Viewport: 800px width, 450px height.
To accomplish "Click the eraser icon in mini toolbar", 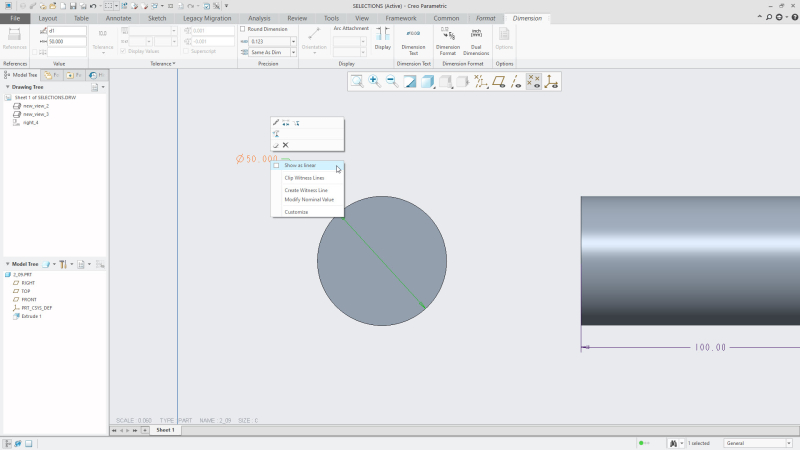I will tap(276, 145).
